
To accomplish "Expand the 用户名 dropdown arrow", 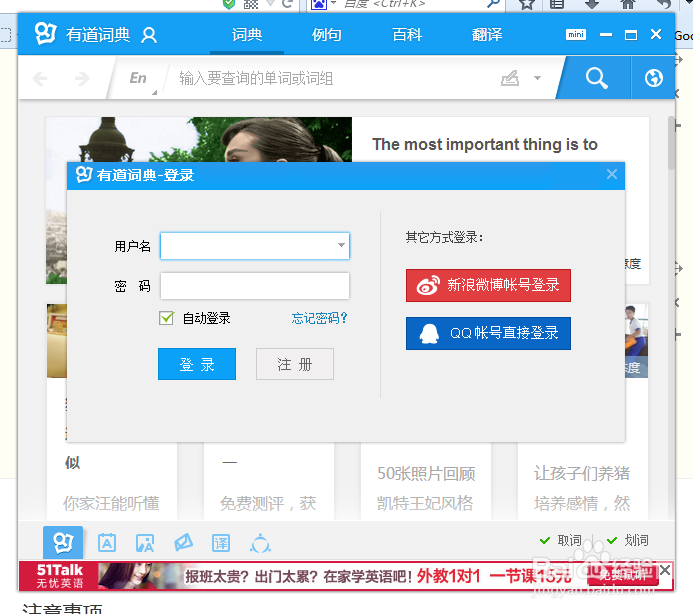I will pyautogui.click(x=341, y=245).
